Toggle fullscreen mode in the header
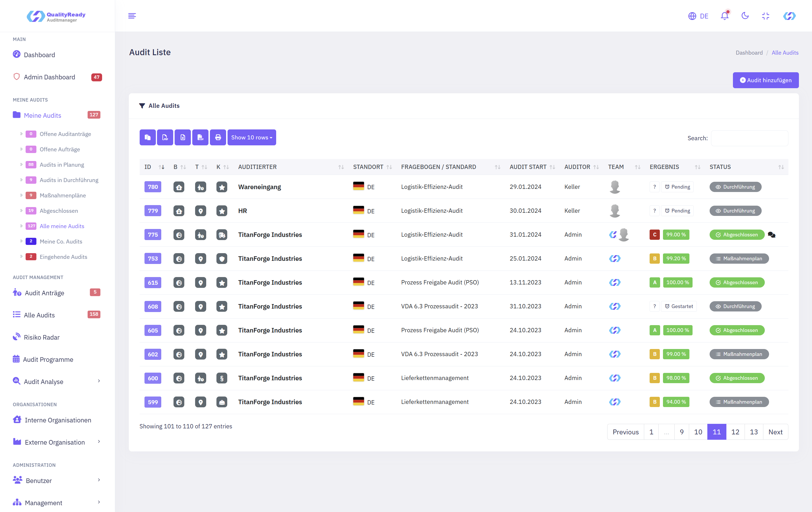 click(x=765, y=16)
